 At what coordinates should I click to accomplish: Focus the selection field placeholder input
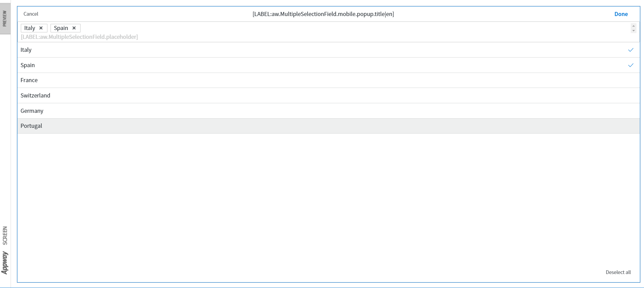pyautogui.click(x=79, y=37)
